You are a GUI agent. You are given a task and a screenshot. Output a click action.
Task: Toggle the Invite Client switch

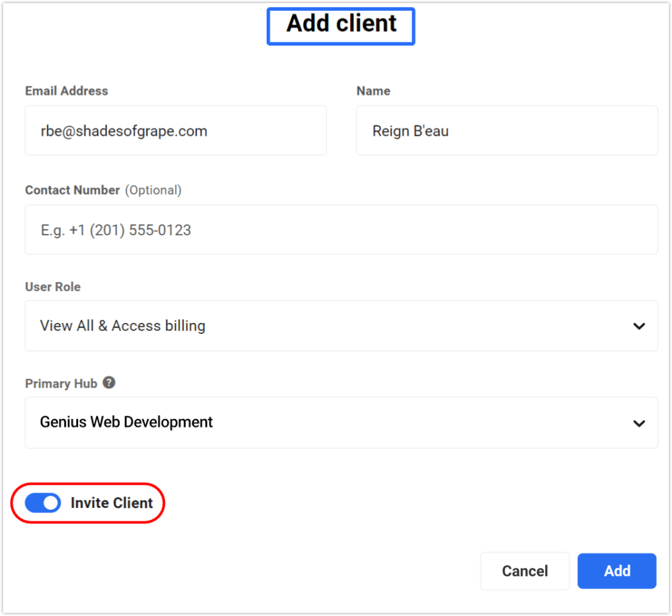tap(43, 503)
